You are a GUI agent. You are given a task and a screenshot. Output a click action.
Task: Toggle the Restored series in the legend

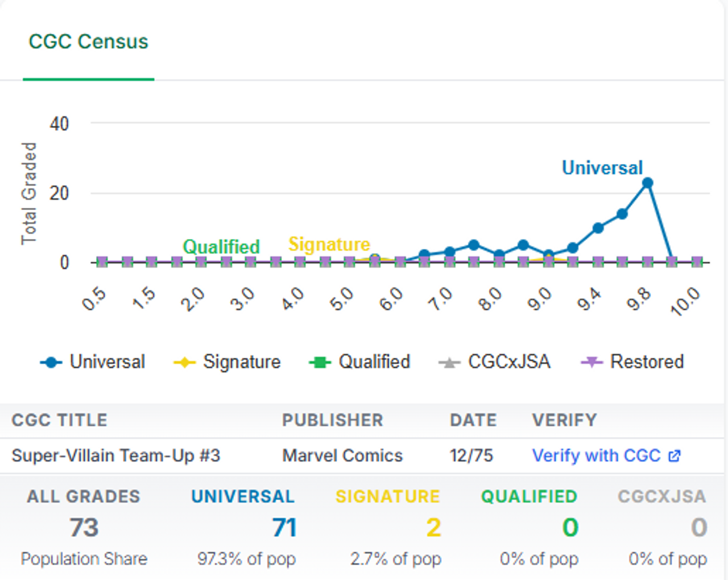pos(632,362)
